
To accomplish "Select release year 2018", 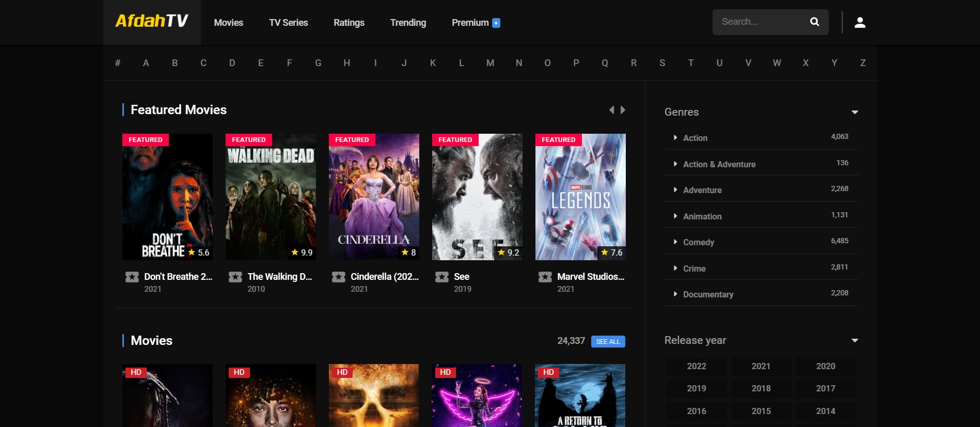I will [761, 388].
